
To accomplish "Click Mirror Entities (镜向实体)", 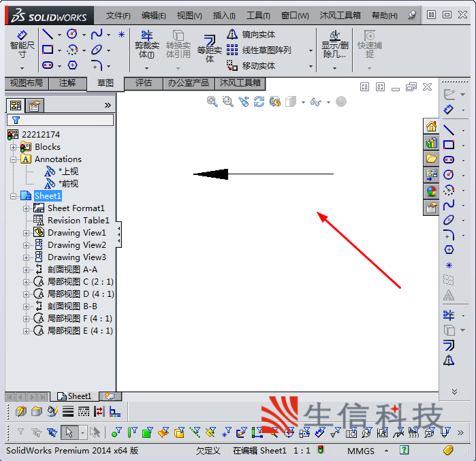I will tap(251, 34).
